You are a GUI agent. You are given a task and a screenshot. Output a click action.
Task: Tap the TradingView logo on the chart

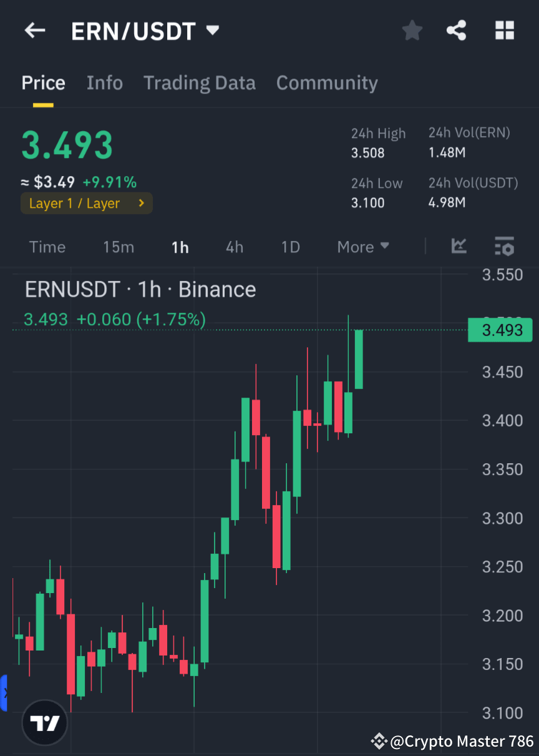pyautogui.click(x=44, y=722)
